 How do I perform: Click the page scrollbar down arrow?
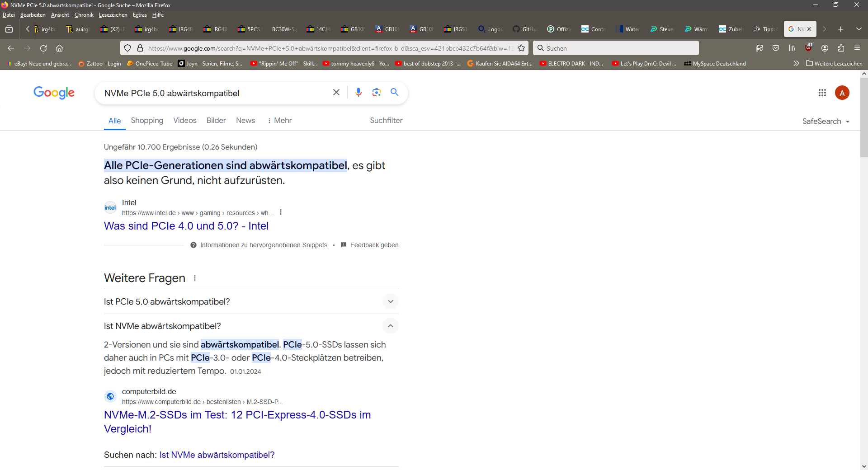pos(864,466)
